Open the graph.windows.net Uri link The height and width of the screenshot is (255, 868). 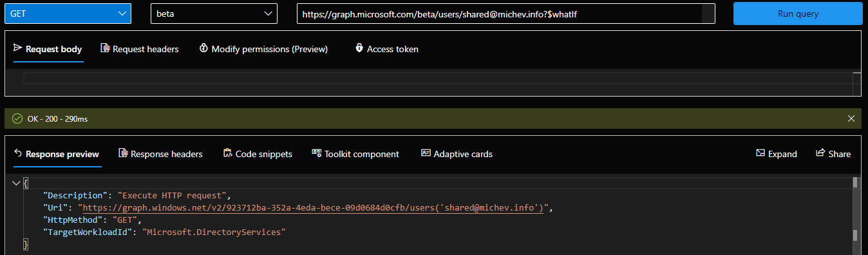(314, 208)
